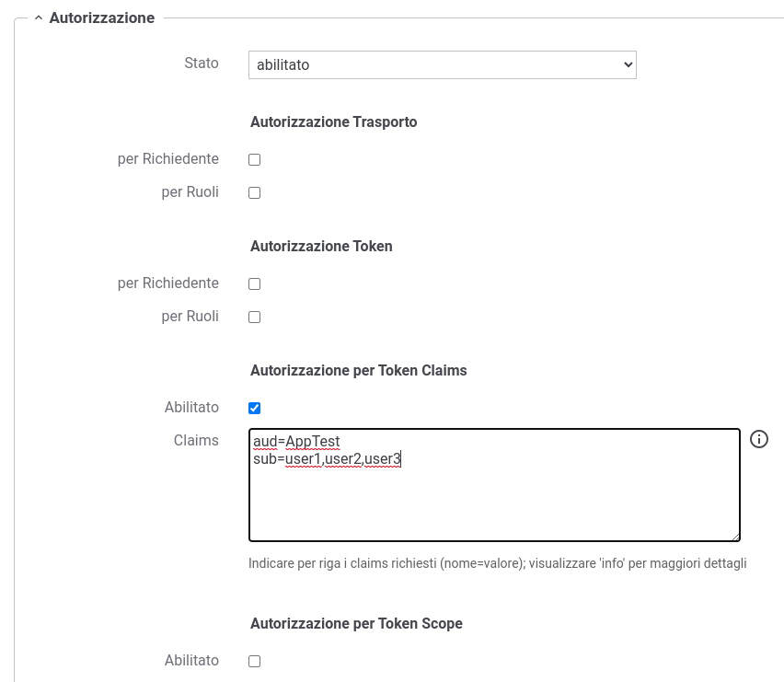Place cursor on the aud=AppTest line
This screenshot has height=682, width=784.
[x=296, y=441]
